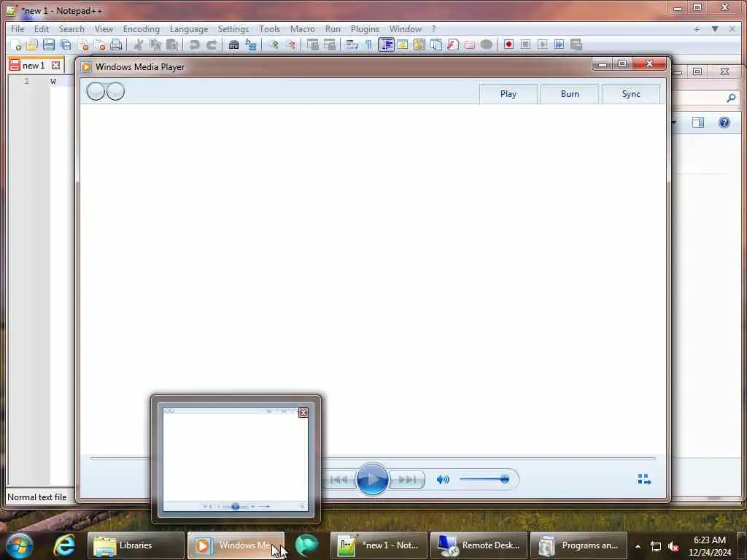Toggle show all characters pilcrow icon
Image resolution: width=747 pixels, height=560 pixels.
pos(368,44)
